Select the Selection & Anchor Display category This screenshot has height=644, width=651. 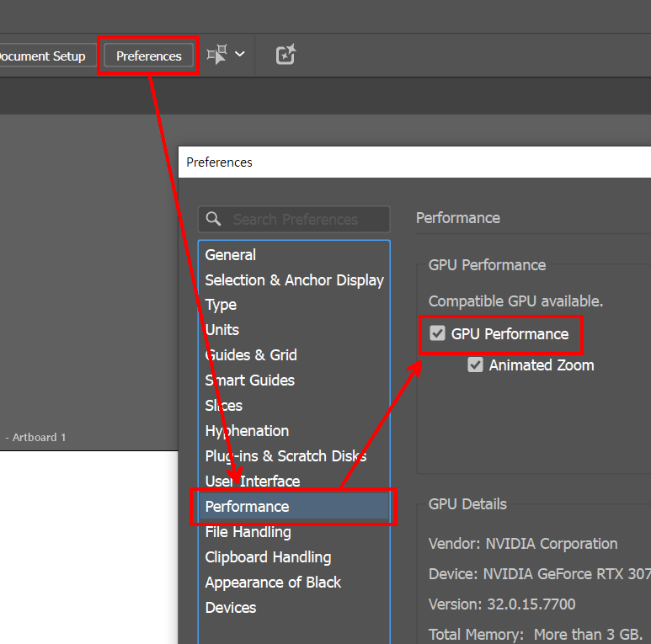click(295, 280)
